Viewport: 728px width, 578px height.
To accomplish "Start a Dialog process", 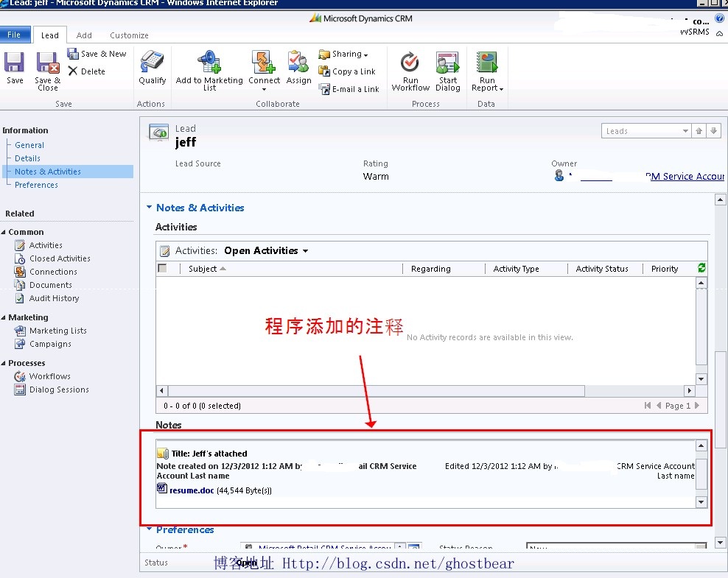I will [x=447, y=71].
